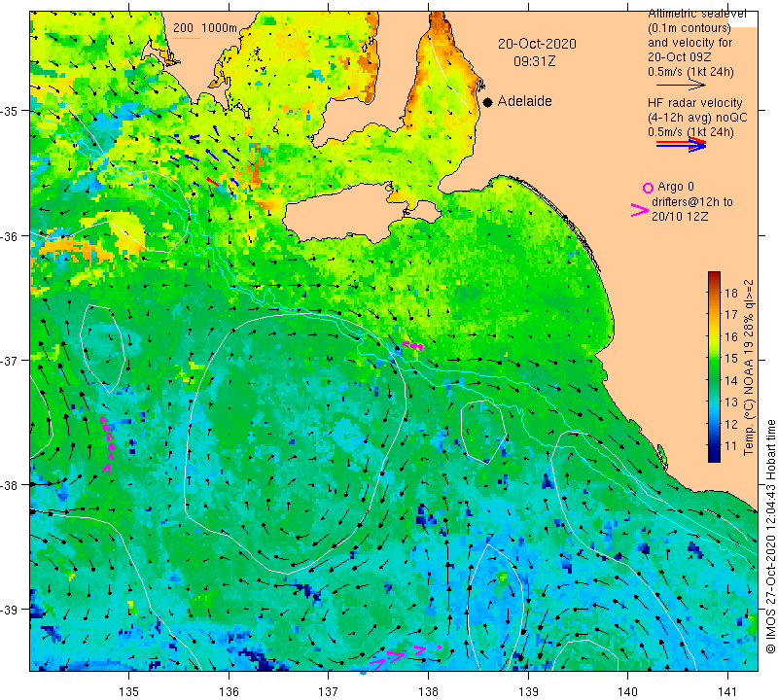Click '0.5m/s (1kt 24h)' under altimetric legend

[x=690, y=72]
